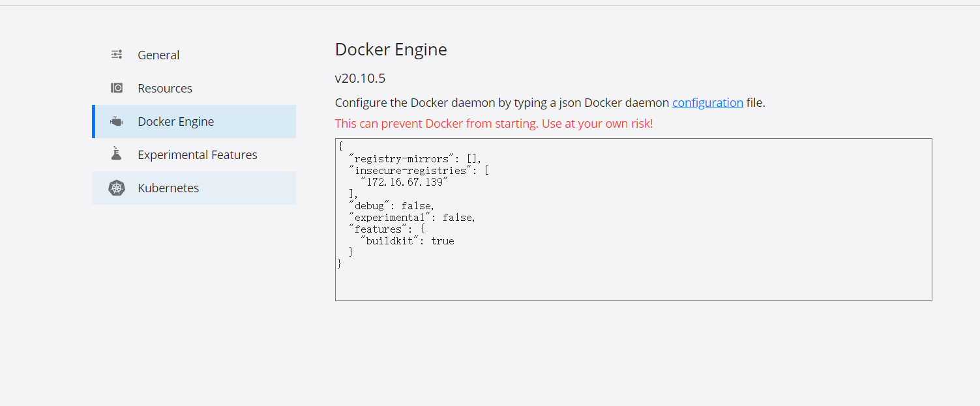
Task: Click the Experimental Features flask icon
Action: tap(117, 154)
